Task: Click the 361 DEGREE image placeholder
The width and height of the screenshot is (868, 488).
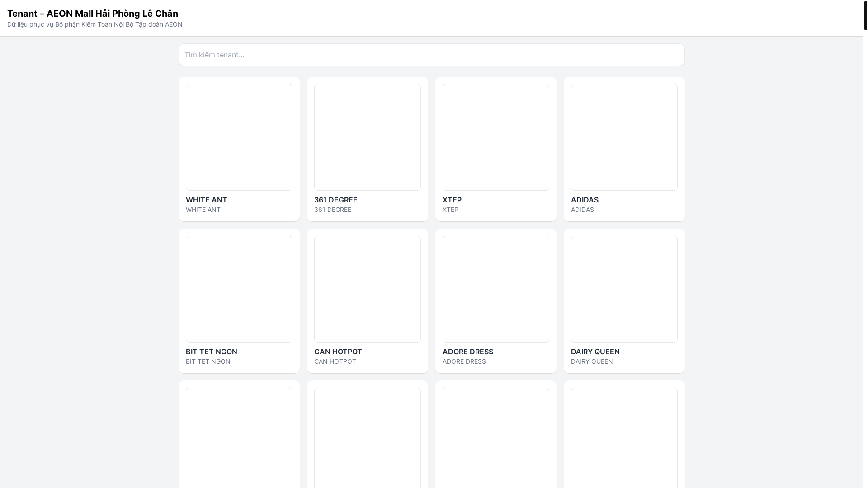Action: click(367, 137)
